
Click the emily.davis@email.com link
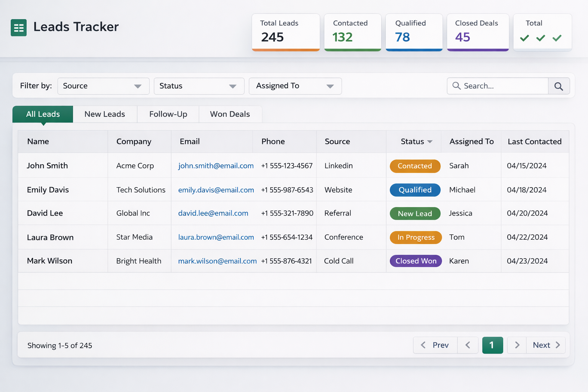[x=216, y=189]
